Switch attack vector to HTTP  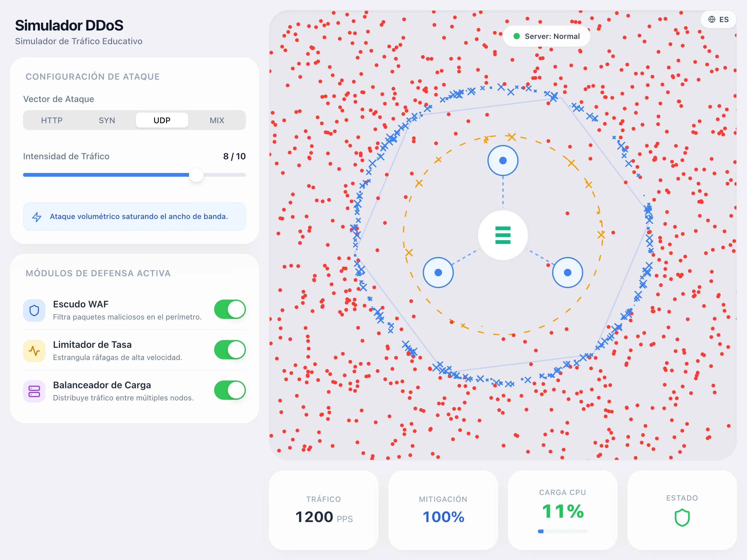51,120
